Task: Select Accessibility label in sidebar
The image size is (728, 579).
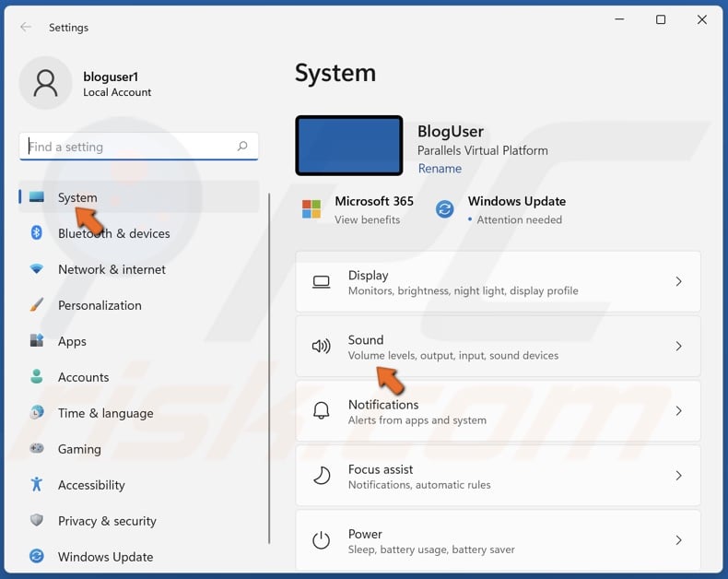Action: (91, 485)
